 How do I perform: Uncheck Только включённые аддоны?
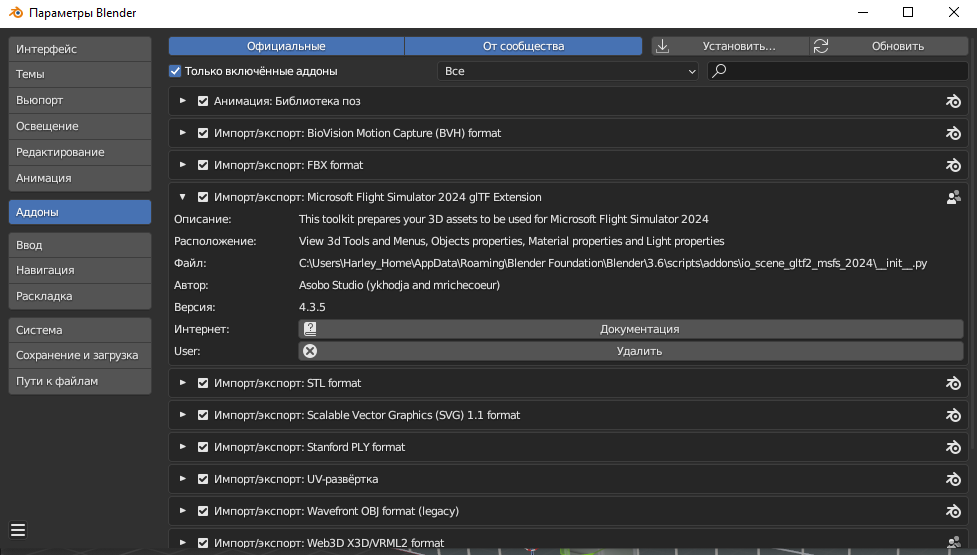click(175, 71)
